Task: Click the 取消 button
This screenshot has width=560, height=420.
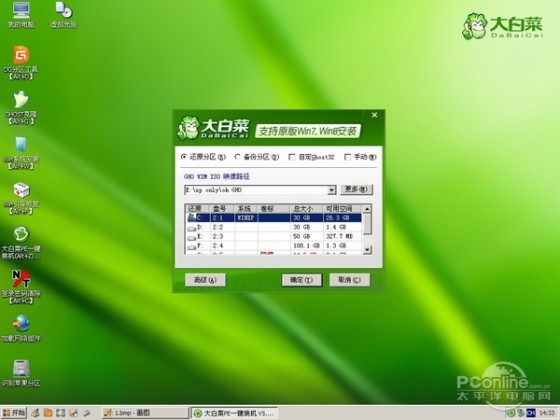Action: (349, 280)
